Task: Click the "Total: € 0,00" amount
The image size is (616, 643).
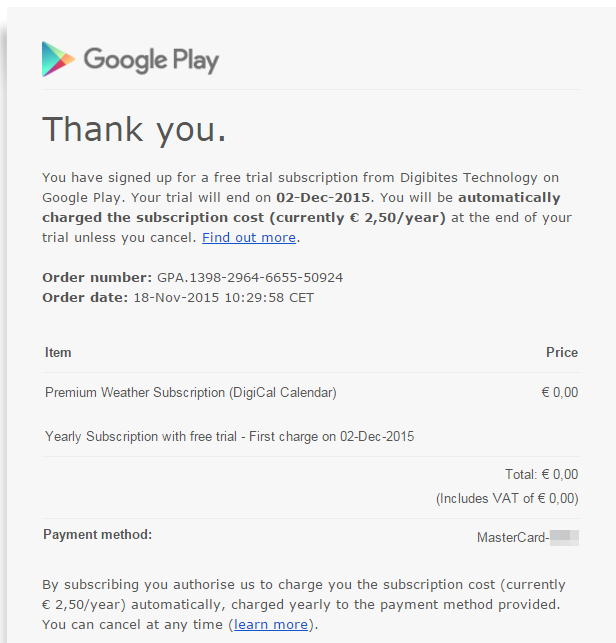Action: tap(541, 475)
